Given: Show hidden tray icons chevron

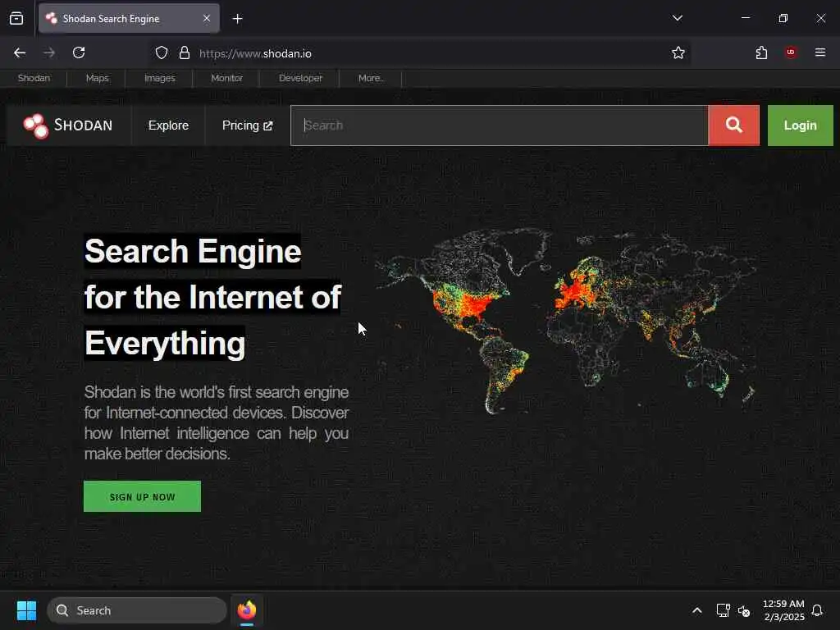Looking at the screenshot, I should tap(697, 610).
